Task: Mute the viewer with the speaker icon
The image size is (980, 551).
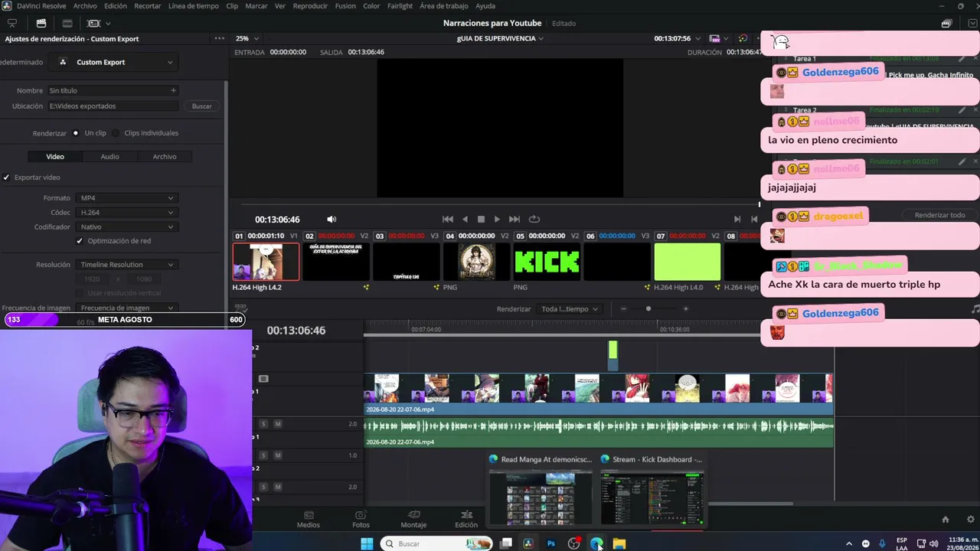Action: (x=332, y=220)
